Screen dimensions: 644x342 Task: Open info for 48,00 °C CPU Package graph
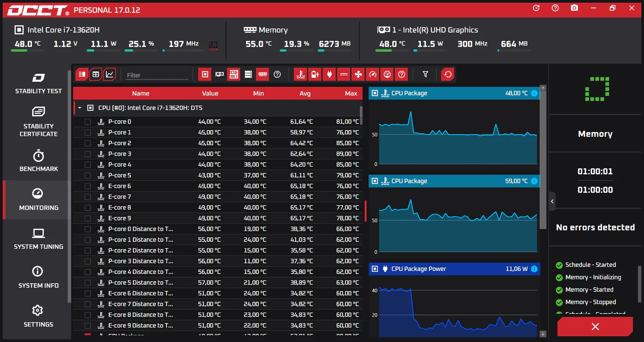point(534,93)
